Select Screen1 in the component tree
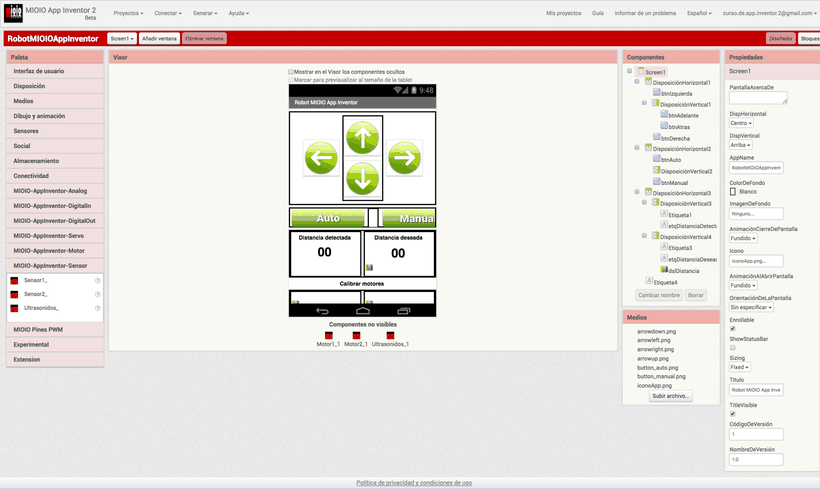 [x=651, y=72]
